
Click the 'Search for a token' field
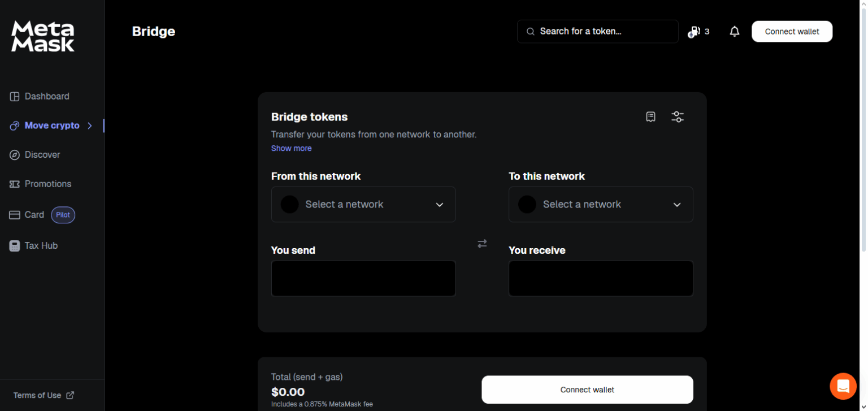(x=597, y=31)
